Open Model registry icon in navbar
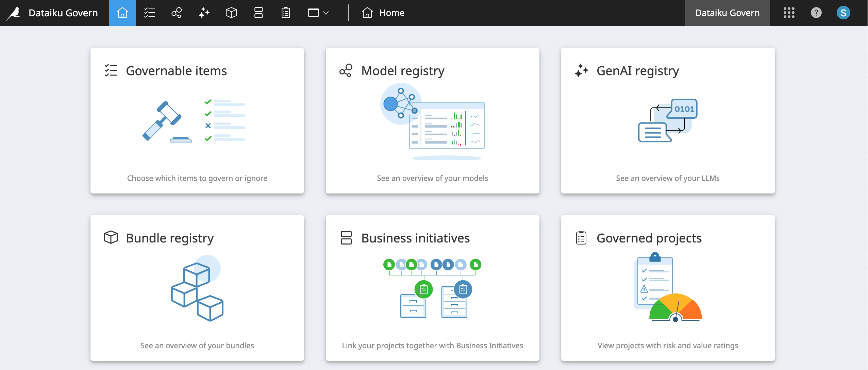The image size is (868, 370). tap(177, 13)
